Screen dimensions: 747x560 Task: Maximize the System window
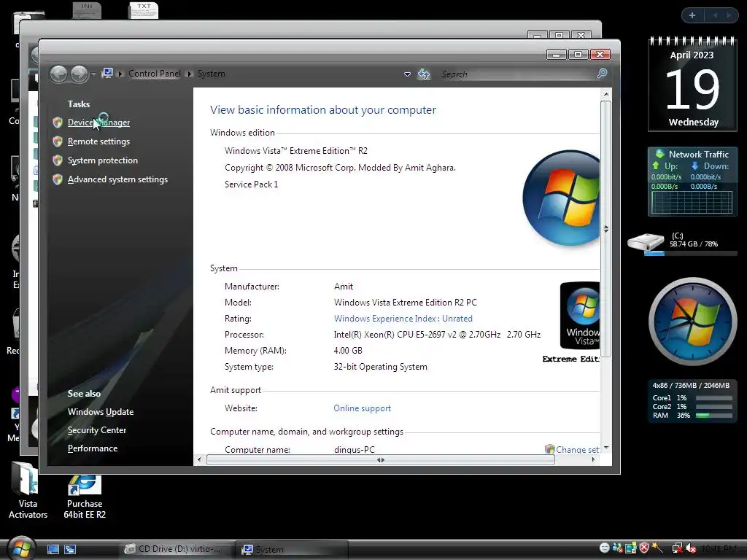click(578, 55)
